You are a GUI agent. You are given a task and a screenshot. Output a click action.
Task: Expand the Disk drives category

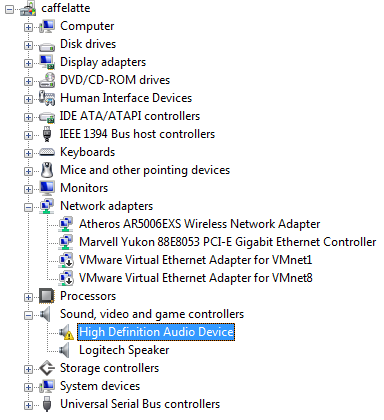(28, 45)
